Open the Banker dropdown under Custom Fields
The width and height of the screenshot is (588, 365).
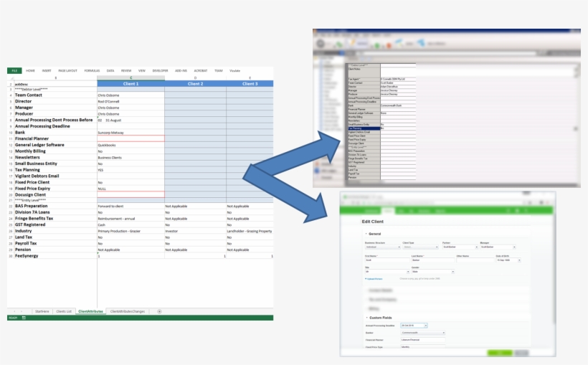tap(423, 333)
